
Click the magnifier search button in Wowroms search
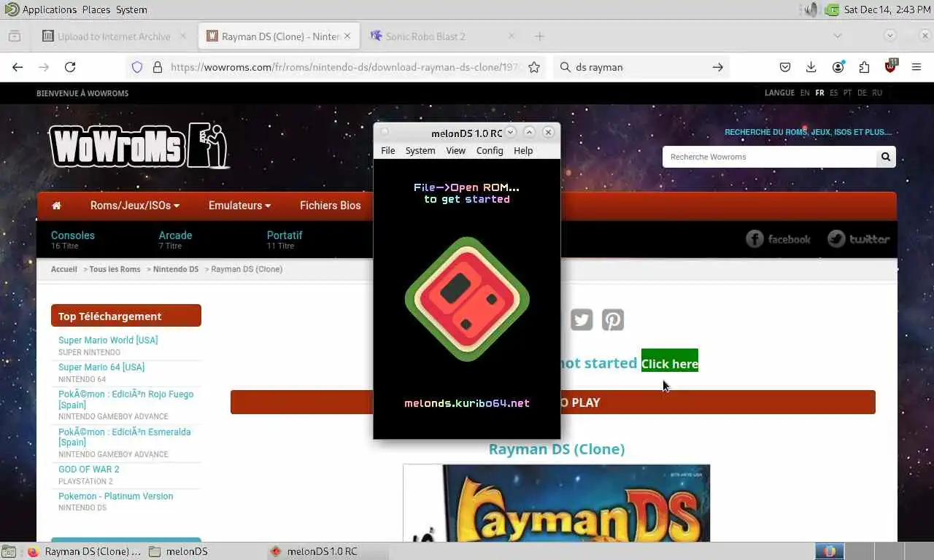[886, 157]
